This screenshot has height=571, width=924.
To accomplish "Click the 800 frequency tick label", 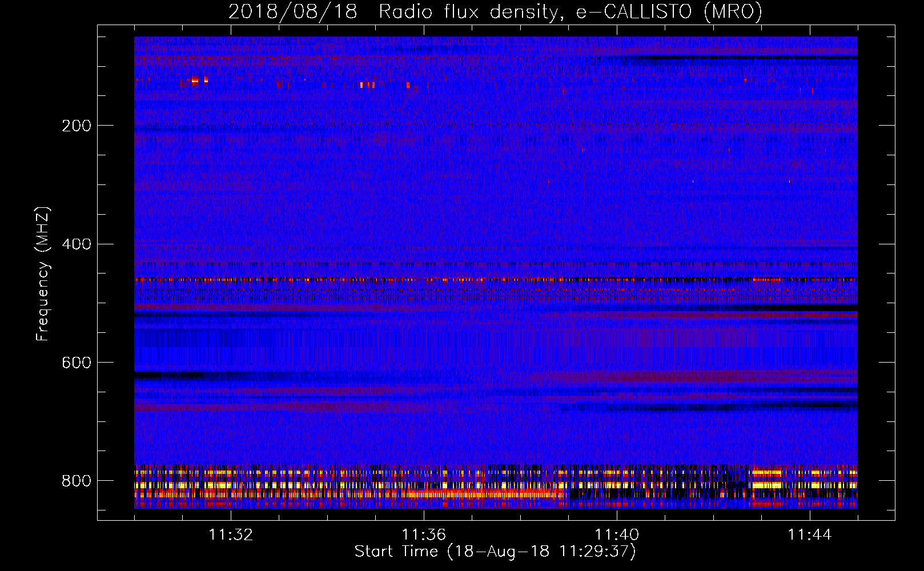I will coord(77,481).
